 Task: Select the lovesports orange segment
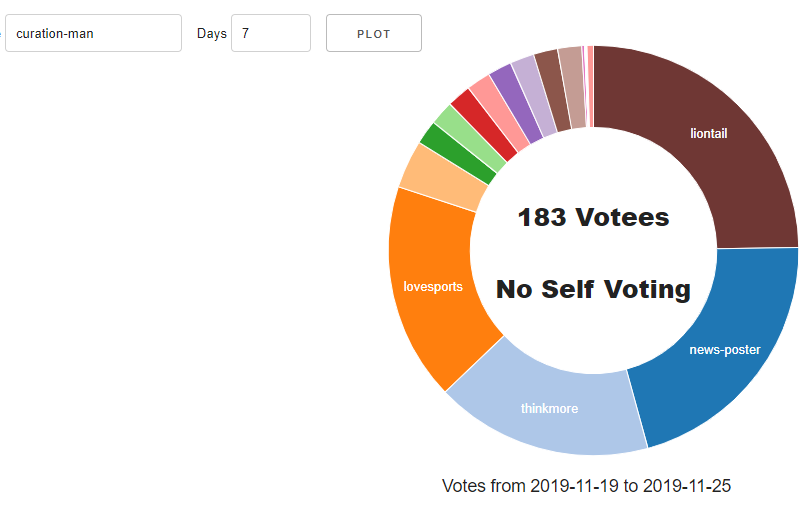[433, 286]
